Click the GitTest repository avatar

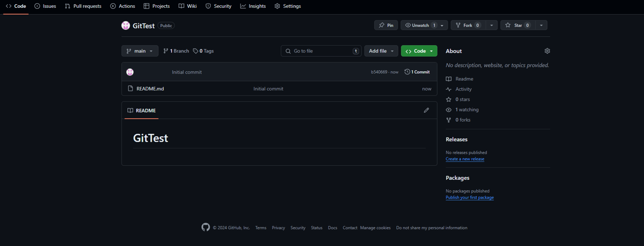pyautogui.click(x=126, y=26)
